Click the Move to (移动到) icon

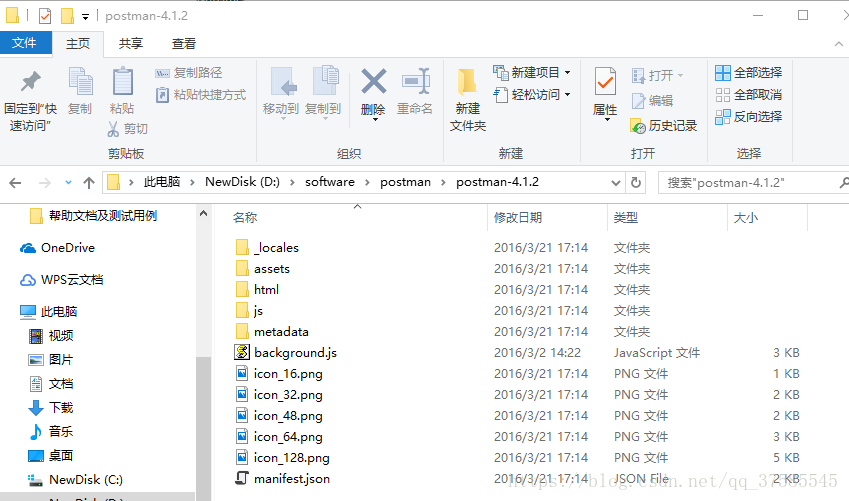point(284,82)
